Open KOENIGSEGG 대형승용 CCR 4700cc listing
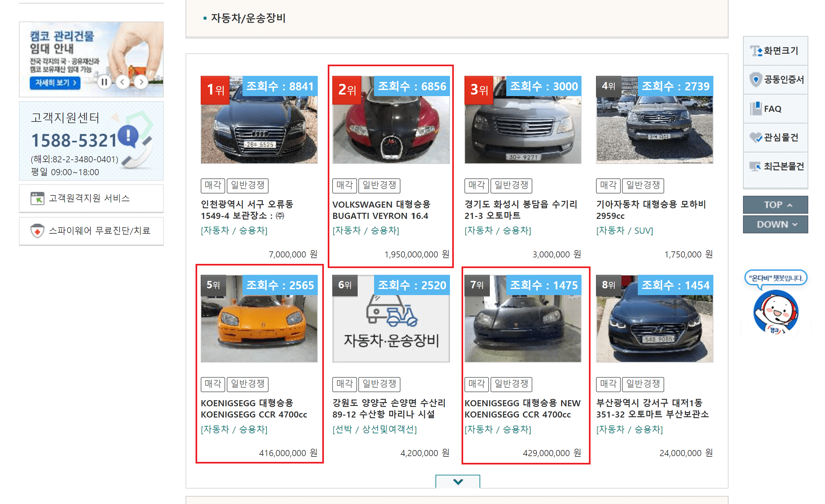The image size is (825, 504). coord(254,409)
